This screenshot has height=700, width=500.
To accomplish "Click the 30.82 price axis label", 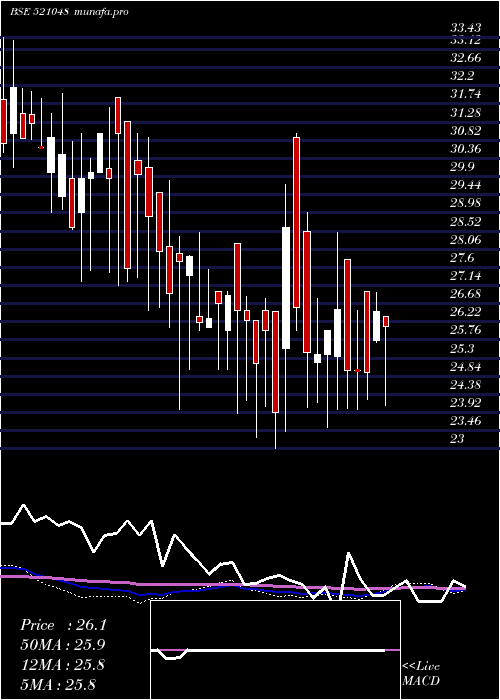I will 466,131.
